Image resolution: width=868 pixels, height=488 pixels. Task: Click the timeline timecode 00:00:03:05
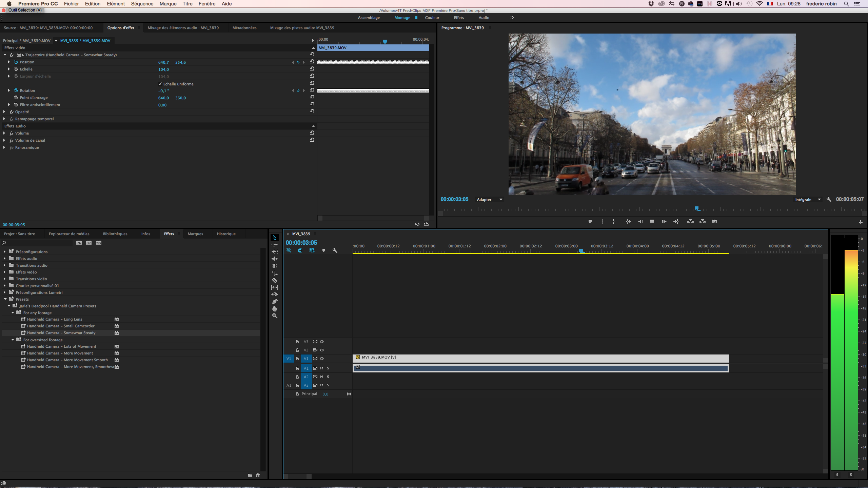tap(301, 243)
